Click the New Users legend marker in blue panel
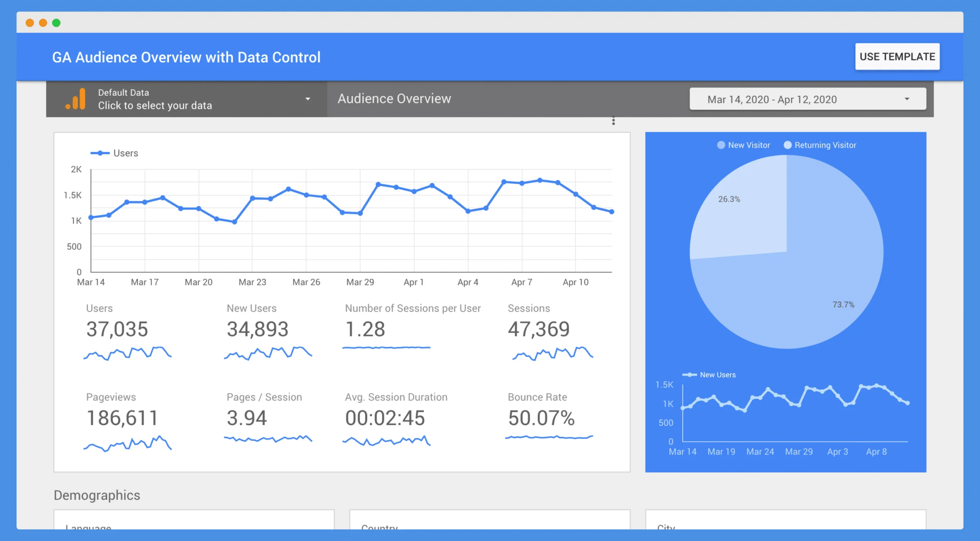This screenshot has width=980, height=541. click(689, 375)
